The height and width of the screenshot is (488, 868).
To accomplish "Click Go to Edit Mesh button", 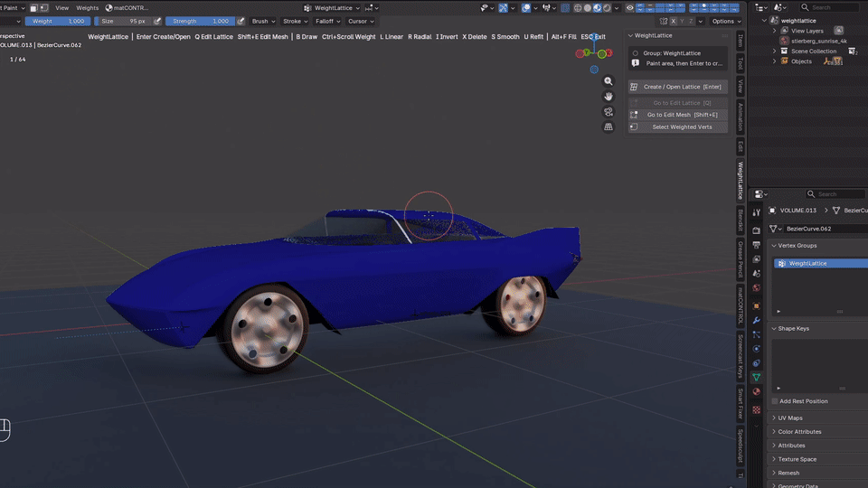I will [677, 115].
